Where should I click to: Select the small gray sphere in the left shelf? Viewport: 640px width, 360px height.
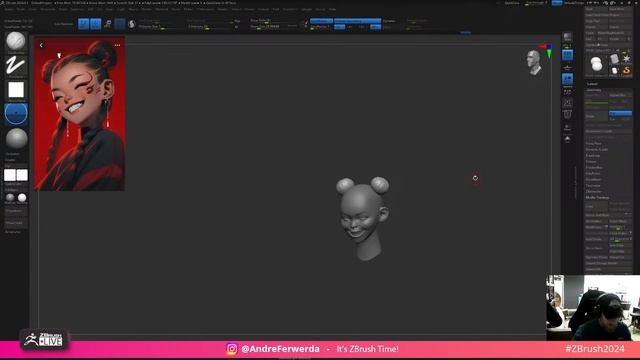[x=10, y=198]
